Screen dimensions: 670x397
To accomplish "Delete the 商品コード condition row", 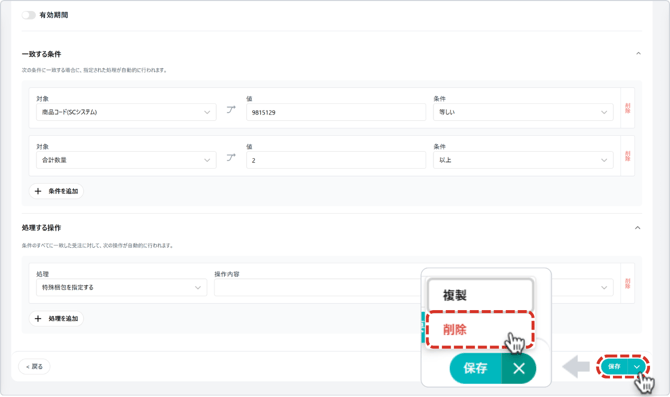I will [x=627, y=108].
